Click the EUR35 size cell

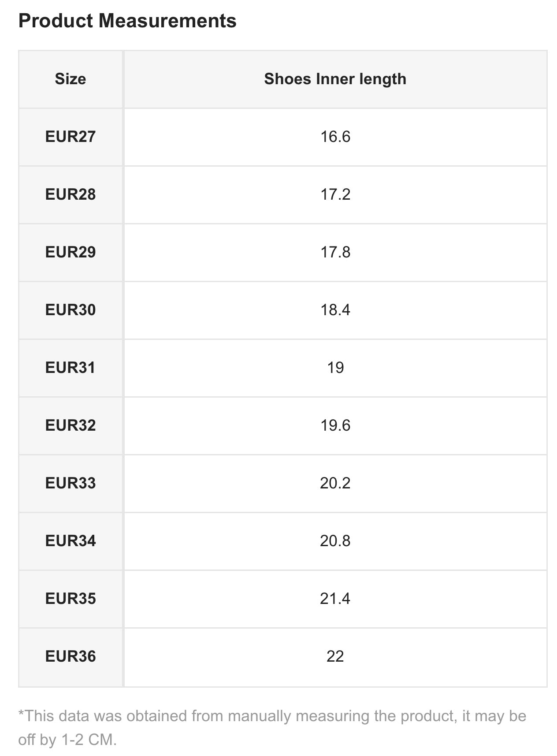pos(71,599)
